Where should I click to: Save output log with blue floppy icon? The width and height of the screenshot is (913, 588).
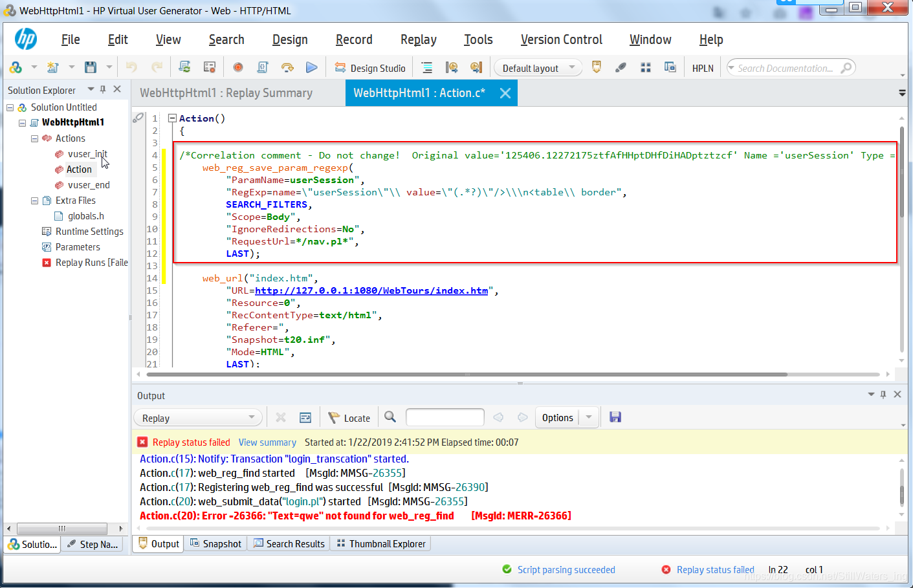tap(615, 417)
